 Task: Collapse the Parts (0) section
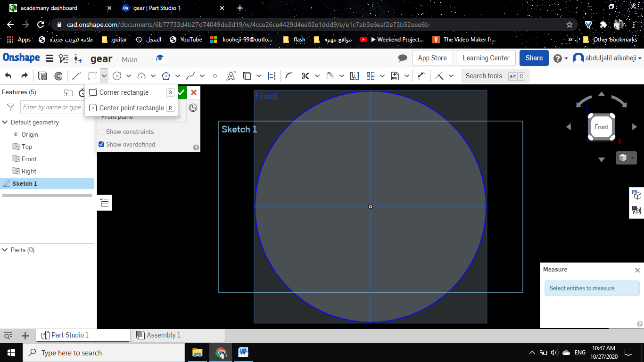(5, 250)
